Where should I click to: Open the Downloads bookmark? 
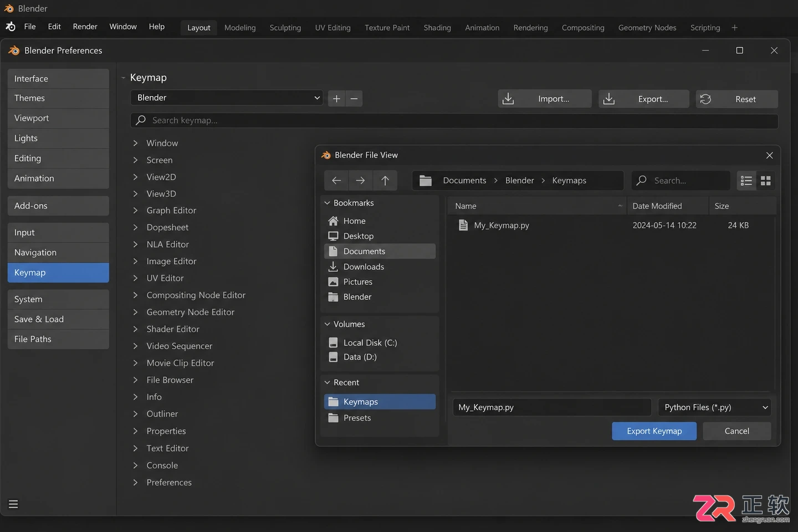(380, 267)
